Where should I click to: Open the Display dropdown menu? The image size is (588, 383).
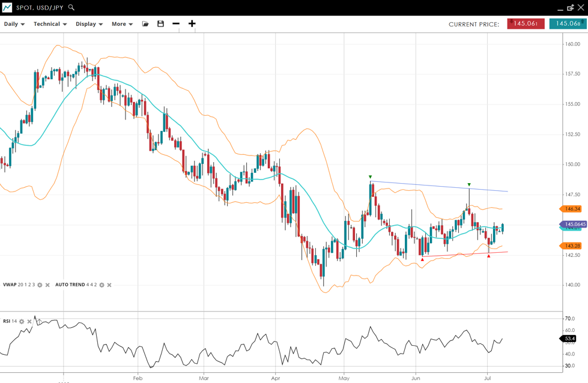[x=89, y=24]
